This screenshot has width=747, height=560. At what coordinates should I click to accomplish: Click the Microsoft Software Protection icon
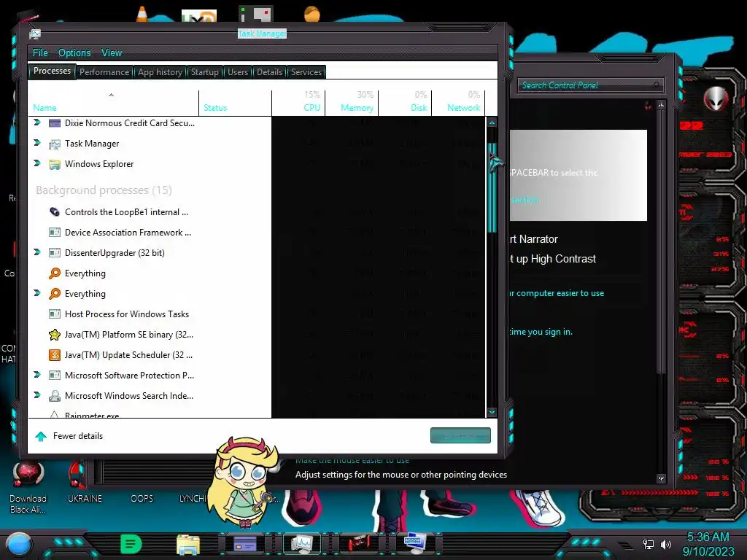pos(55,376)
